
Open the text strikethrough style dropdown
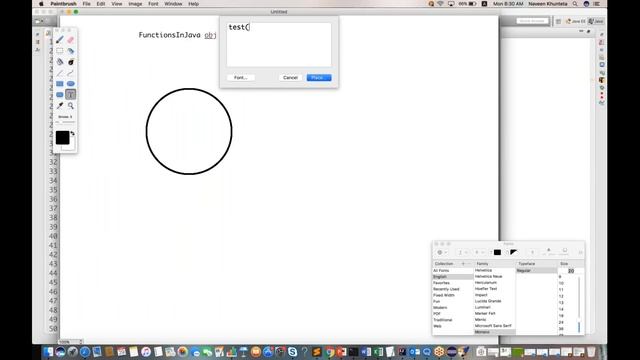pyautogui.click(x=479, y=252)
